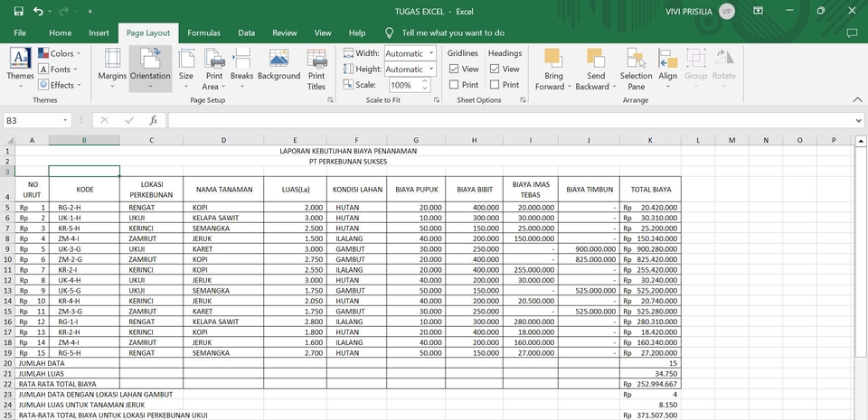Click the vertical scrollbar up arrow
868x420 pixels.
click(x=861, y=142)
